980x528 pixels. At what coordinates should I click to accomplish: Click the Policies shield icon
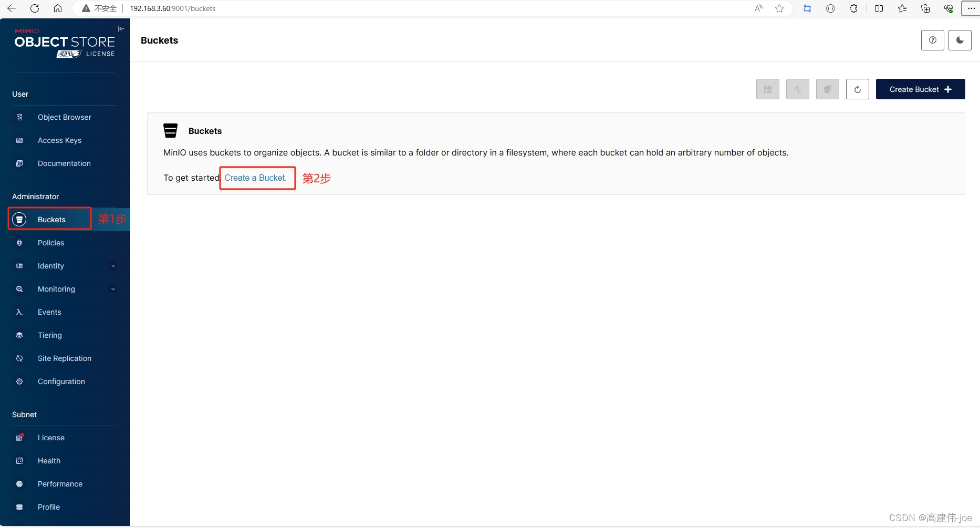coord(19,243)
